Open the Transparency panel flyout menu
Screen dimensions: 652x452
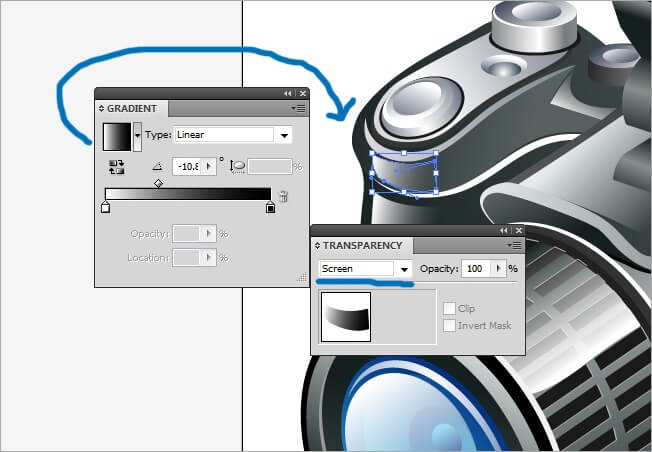(514, 245)
